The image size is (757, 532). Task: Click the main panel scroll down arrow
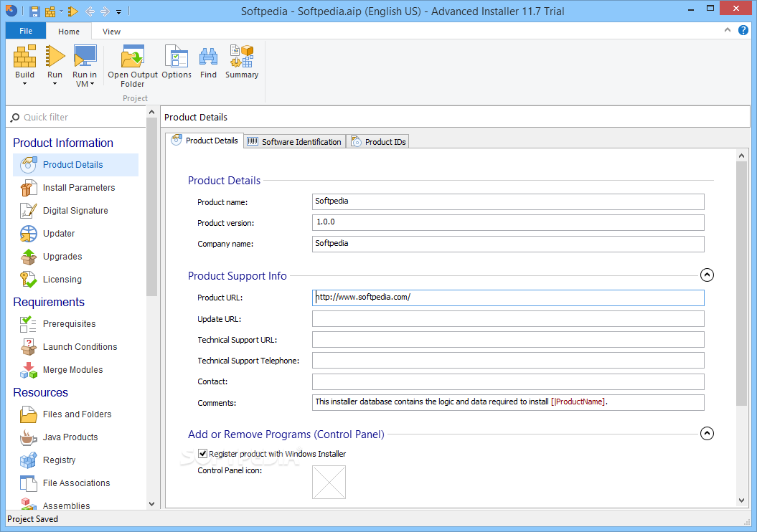click(x=741, y=500)
